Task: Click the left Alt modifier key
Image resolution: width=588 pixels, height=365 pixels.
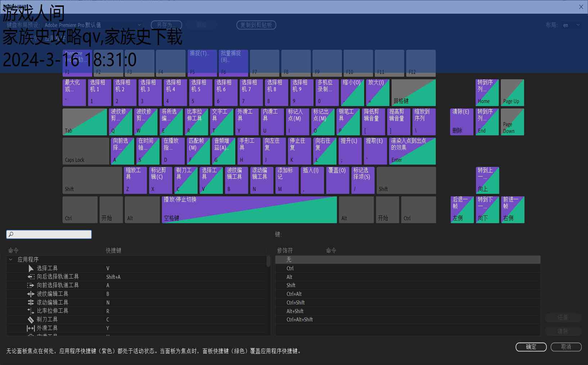Action: 142,210
